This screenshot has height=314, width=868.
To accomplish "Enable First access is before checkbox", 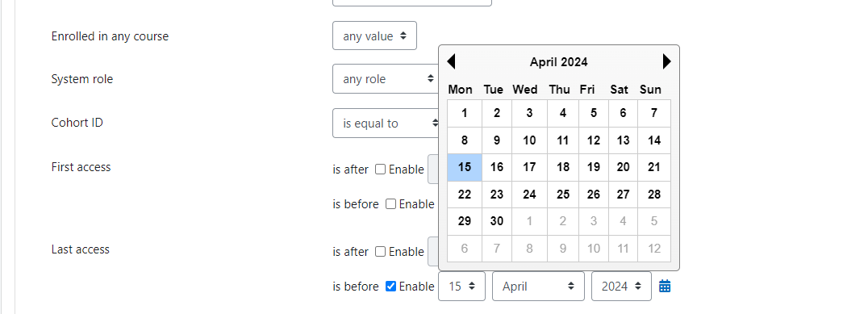I will click(390, 203).
